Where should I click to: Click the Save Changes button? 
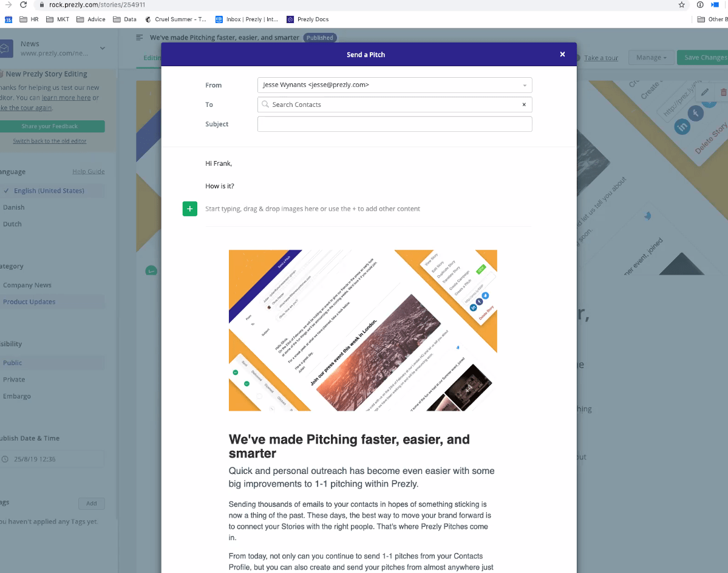[704, 57]
